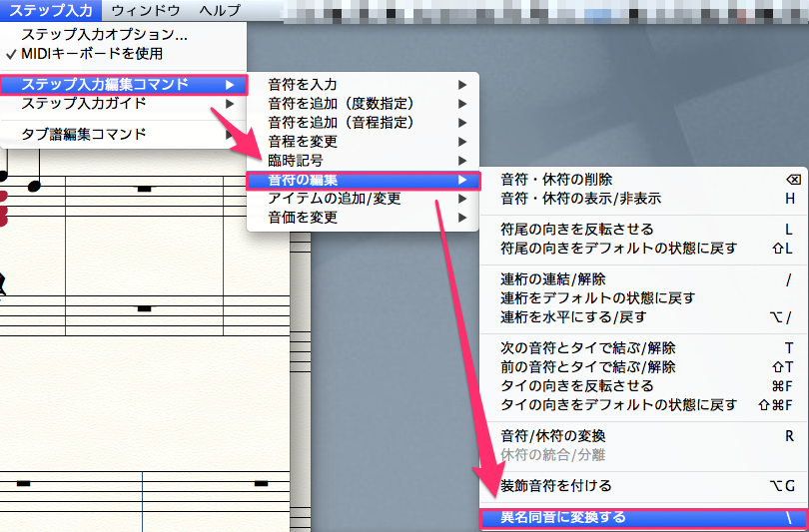Open the ウィンドウ menu in menu bar
809x532 pixels.
pyautogui.click(x=146, y=10)
